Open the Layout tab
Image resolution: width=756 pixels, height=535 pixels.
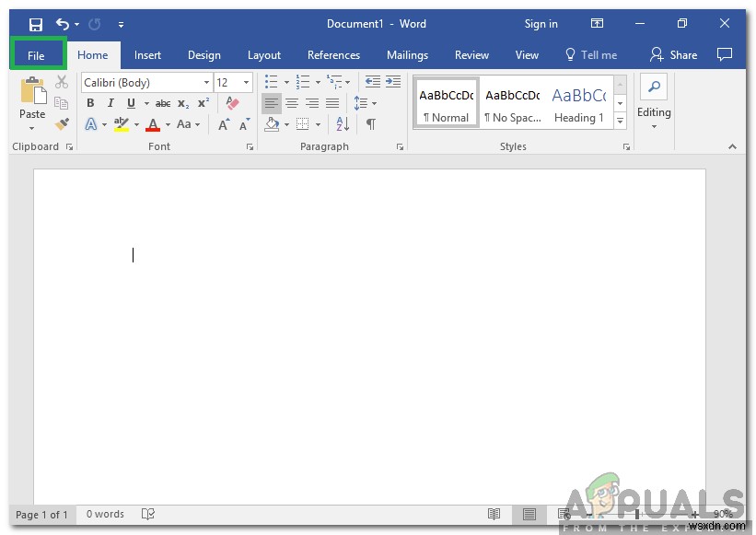[264, 55]
